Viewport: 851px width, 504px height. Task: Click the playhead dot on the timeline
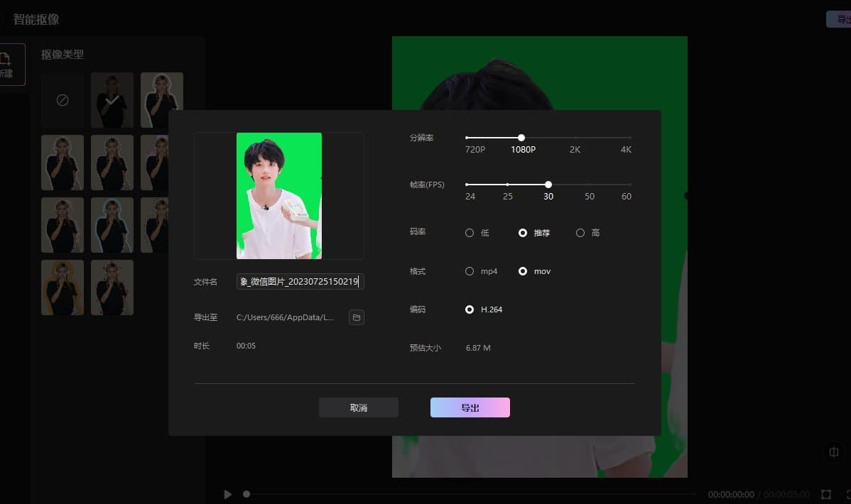pos(246,495)
